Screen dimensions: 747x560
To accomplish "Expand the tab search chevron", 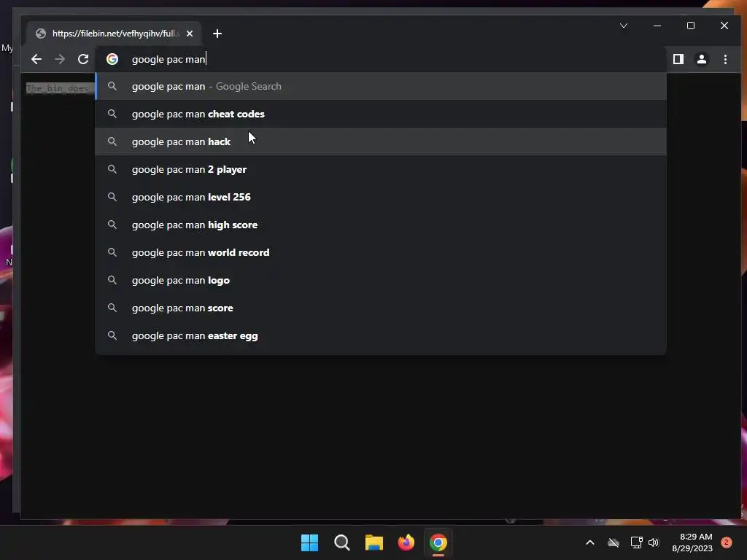I will 624,26.
